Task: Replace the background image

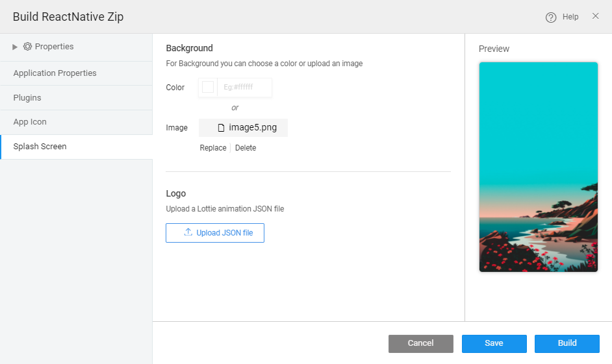Action: (213, 148)
